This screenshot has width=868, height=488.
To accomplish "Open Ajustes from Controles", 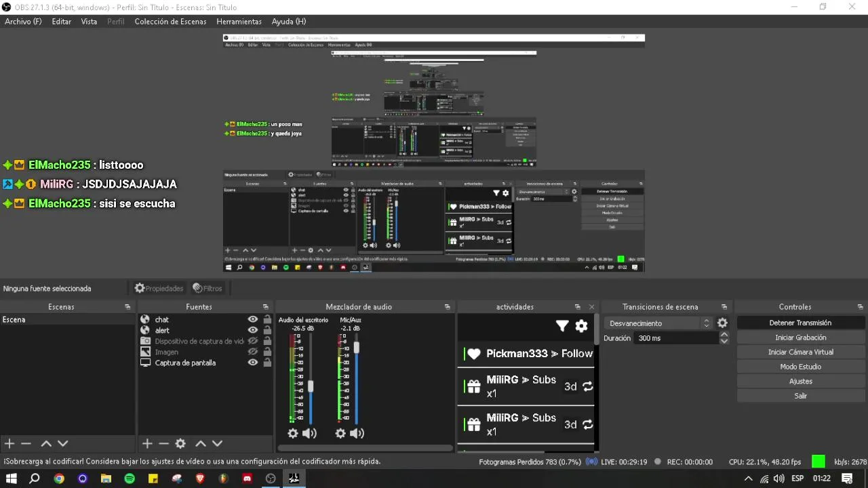I will [800, 382].
